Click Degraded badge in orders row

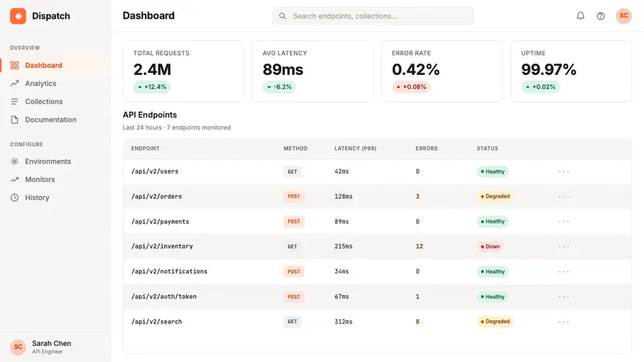pos(495,196)
